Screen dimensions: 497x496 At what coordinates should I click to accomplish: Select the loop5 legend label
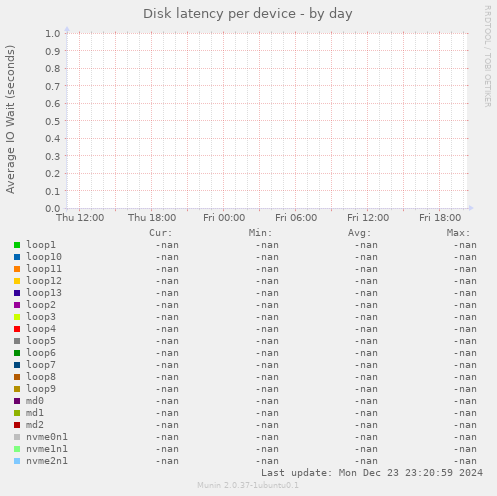pos(41,341)
